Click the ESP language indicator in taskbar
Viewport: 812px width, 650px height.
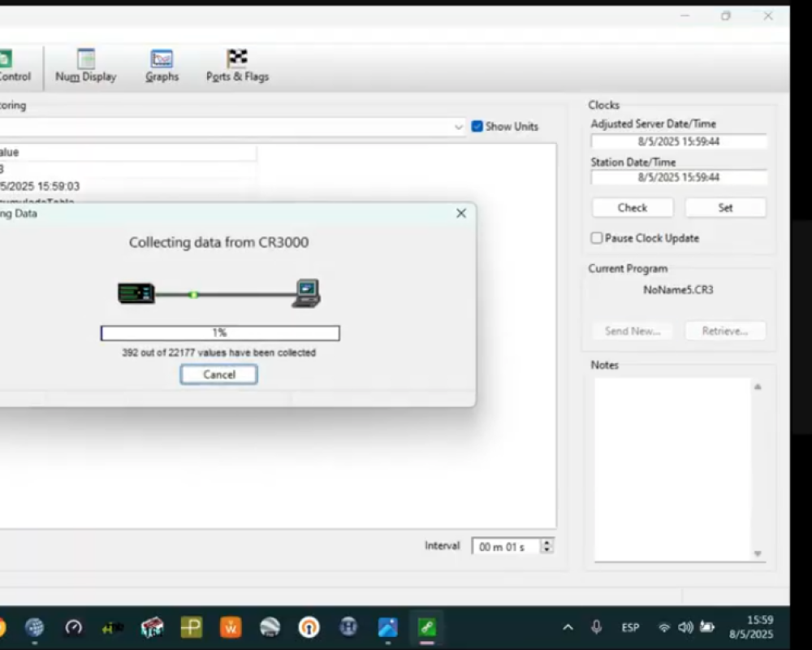630,627
